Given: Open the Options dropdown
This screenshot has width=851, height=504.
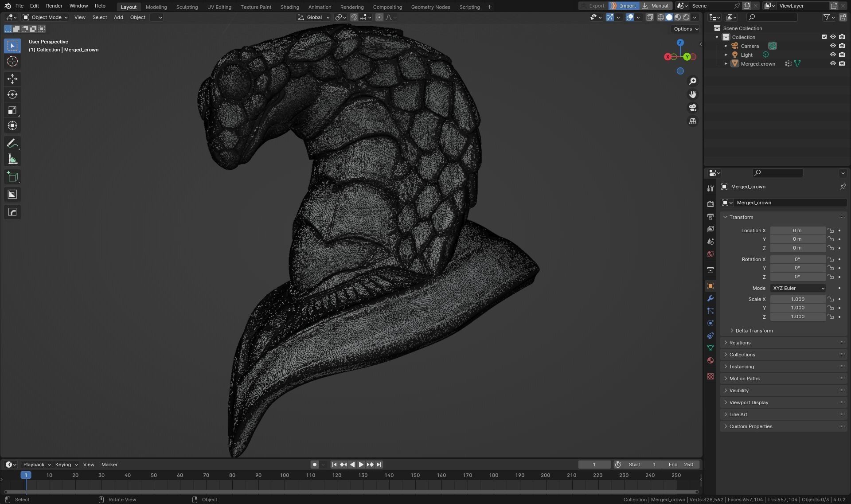Looking at the screenshot, I should (686, 29).
